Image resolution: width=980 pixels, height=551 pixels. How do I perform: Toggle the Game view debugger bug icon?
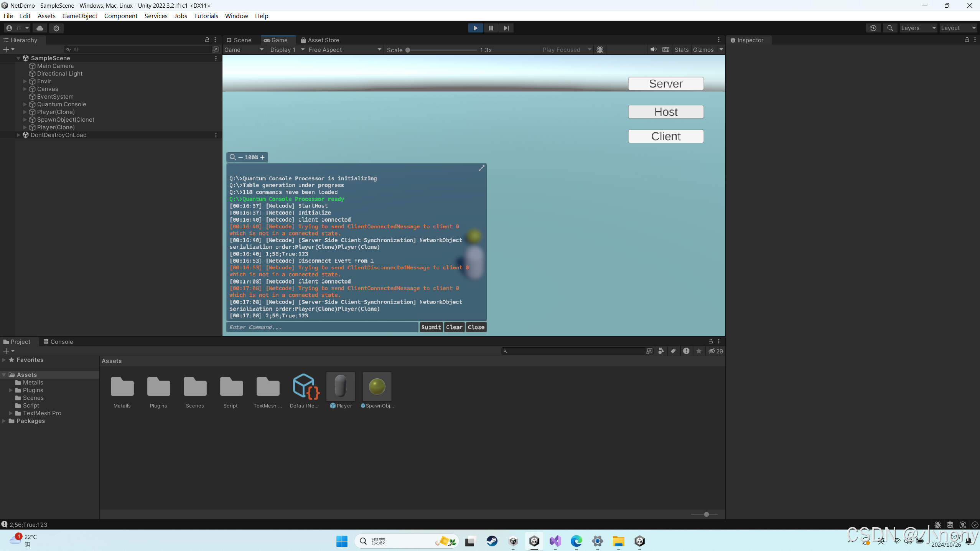[x=600, y=50]
